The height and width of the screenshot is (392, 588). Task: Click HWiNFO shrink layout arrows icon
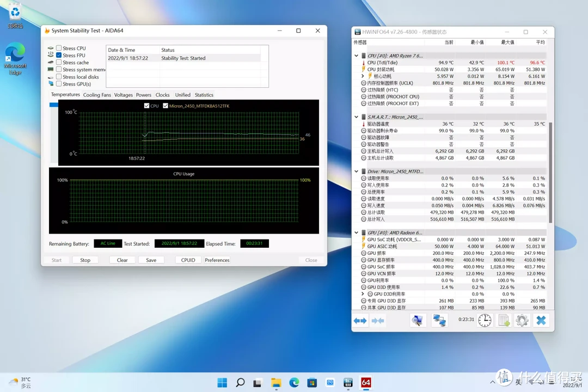tap(378, 321)
